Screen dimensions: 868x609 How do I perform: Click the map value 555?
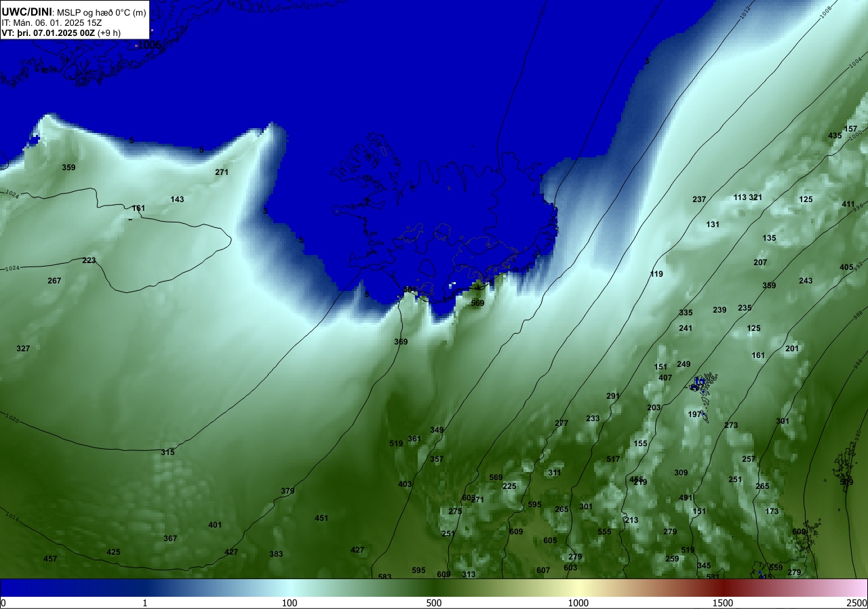(604, 532)
